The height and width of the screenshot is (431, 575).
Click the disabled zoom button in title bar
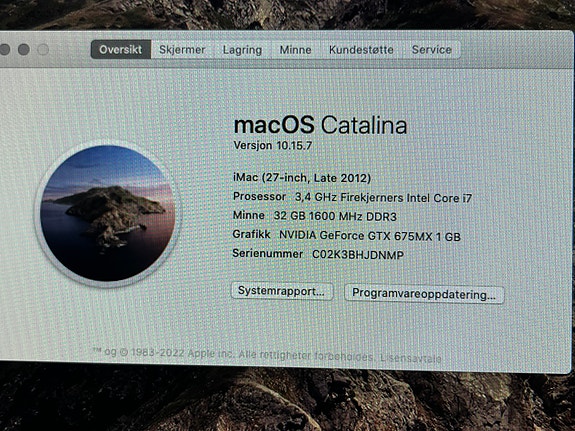point(43,50)
